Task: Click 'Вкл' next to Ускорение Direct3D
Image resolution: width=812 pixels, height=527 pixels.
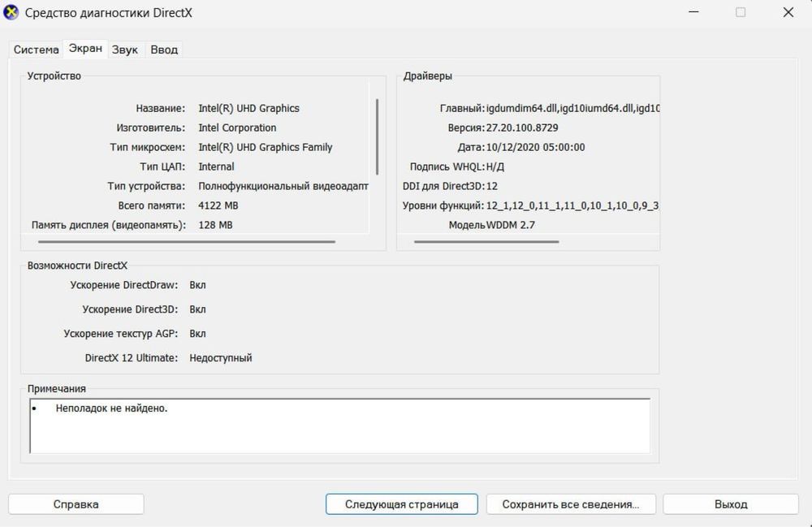Action: 197,309
